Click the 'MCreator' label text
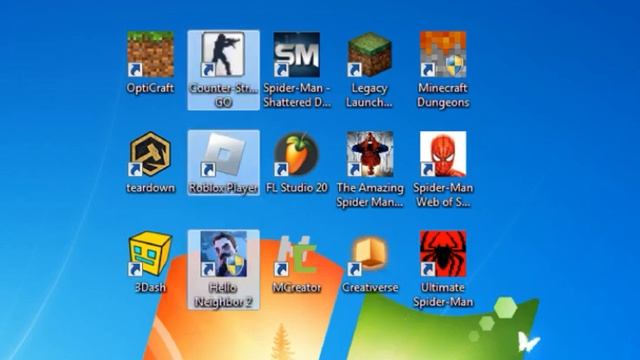This screenshot has width=640, height=360. [297, 287]
